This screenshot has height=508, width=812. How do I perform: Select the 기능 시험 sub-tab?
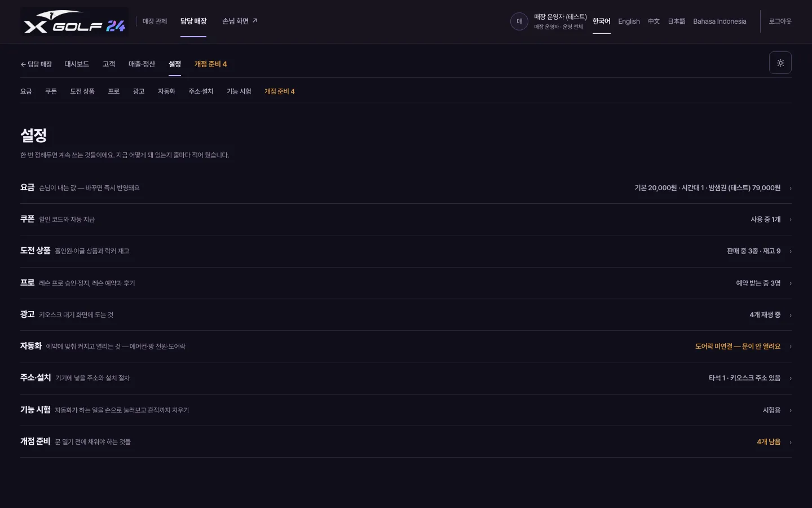239,91
